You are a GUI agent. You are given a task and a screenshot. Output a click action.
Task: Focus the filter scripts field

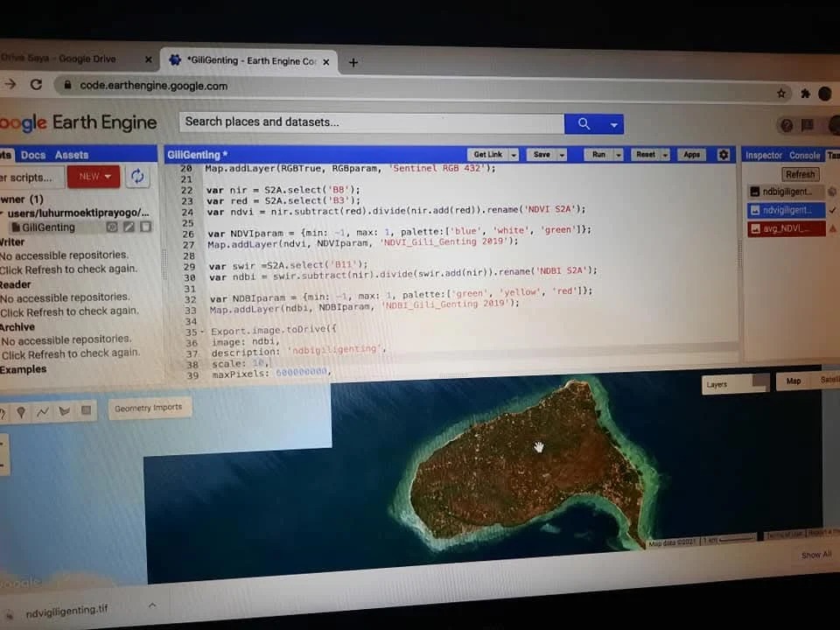tap(31, 178)
